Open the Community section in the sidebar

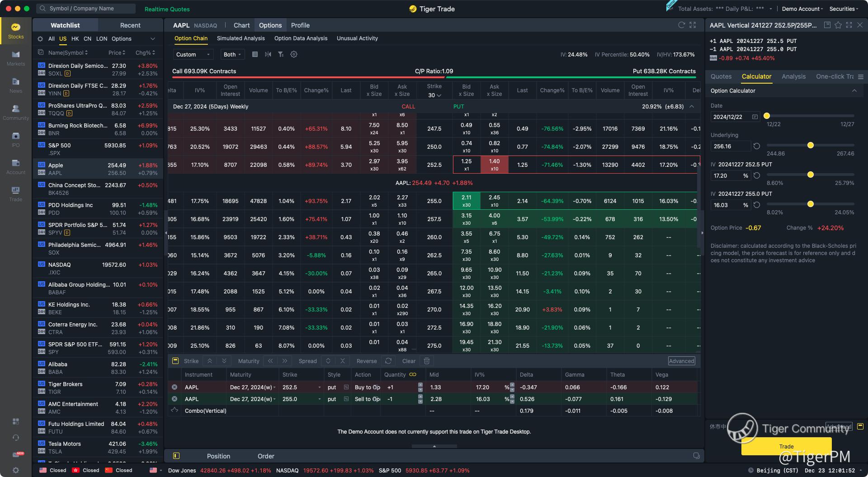tap(16, 113)
